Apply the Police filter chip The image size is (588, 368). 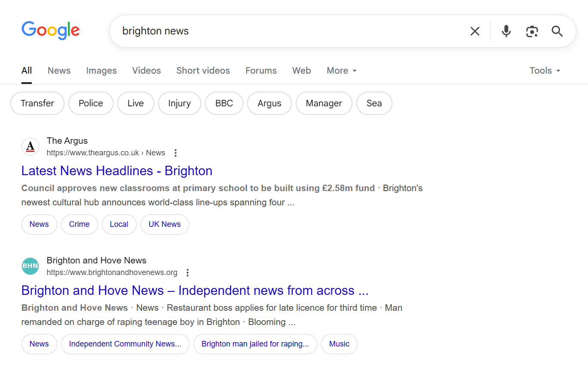click(x=91, y=103)
